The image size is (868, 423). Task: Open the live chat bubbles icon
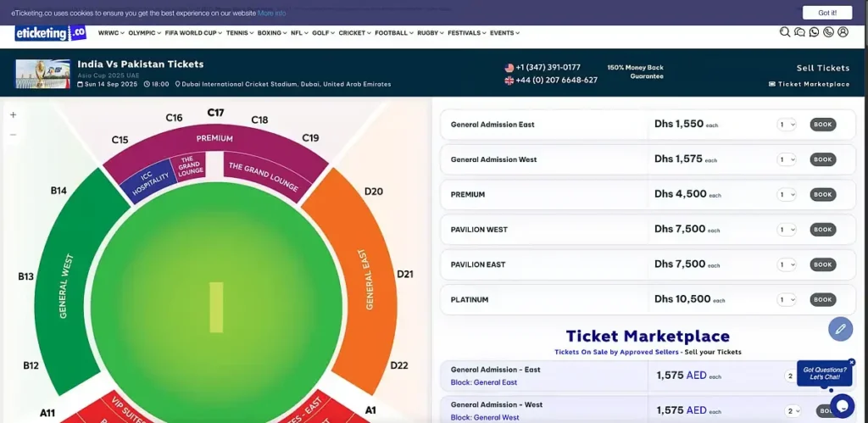point(799,32)
